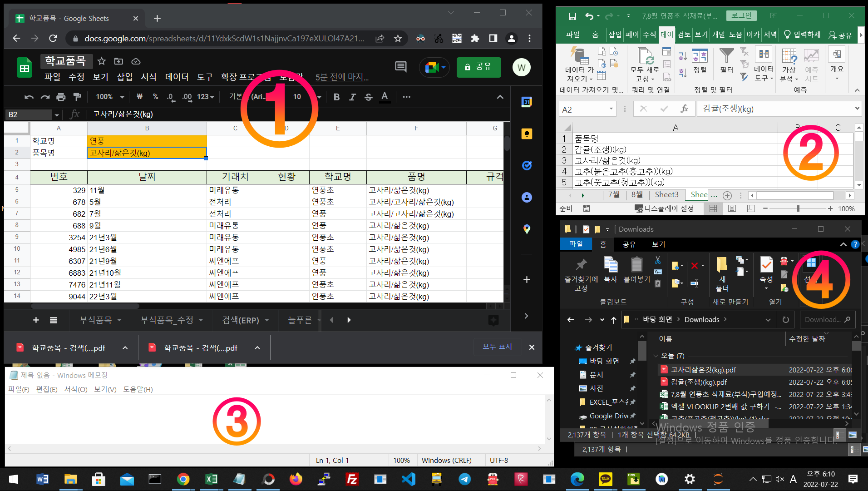Toggle bold formatting in Google Sheets
This screenshot has width=868, height=491.
(336, 97)
